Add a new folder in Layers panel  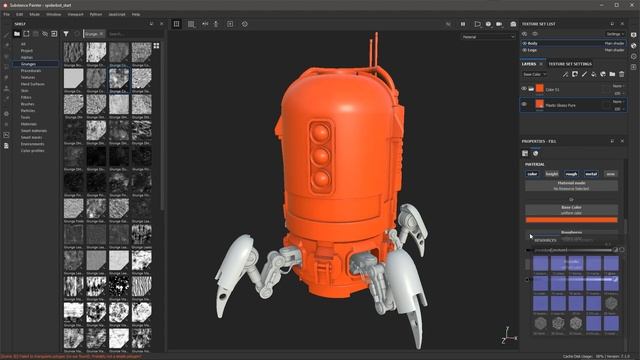(x=612, y=74)
